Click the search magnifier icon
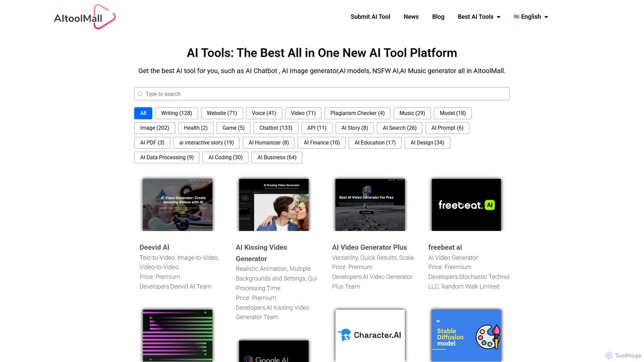 pyautogui.click(x=140, y=94)
